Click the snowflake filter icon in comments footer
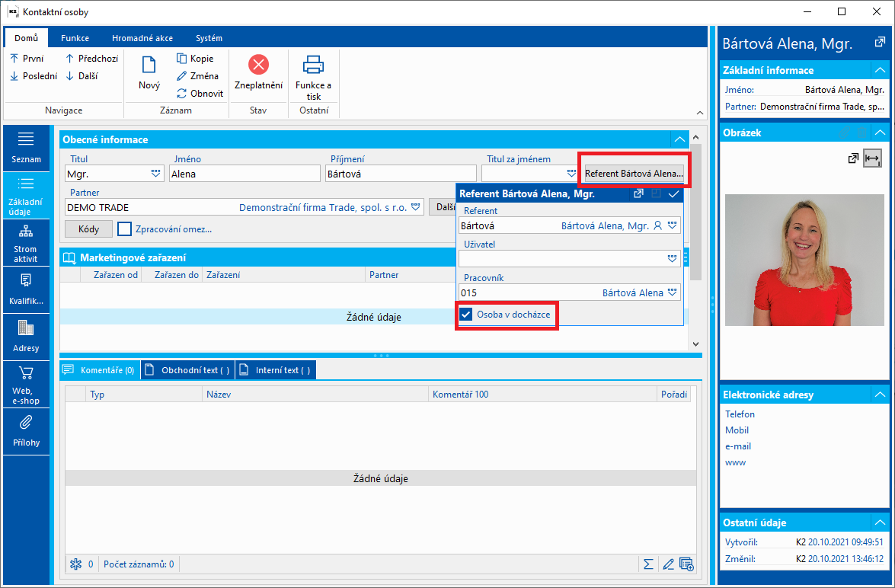Image resolution: width=895 pixels, height=588 pixels. (75, 564)
